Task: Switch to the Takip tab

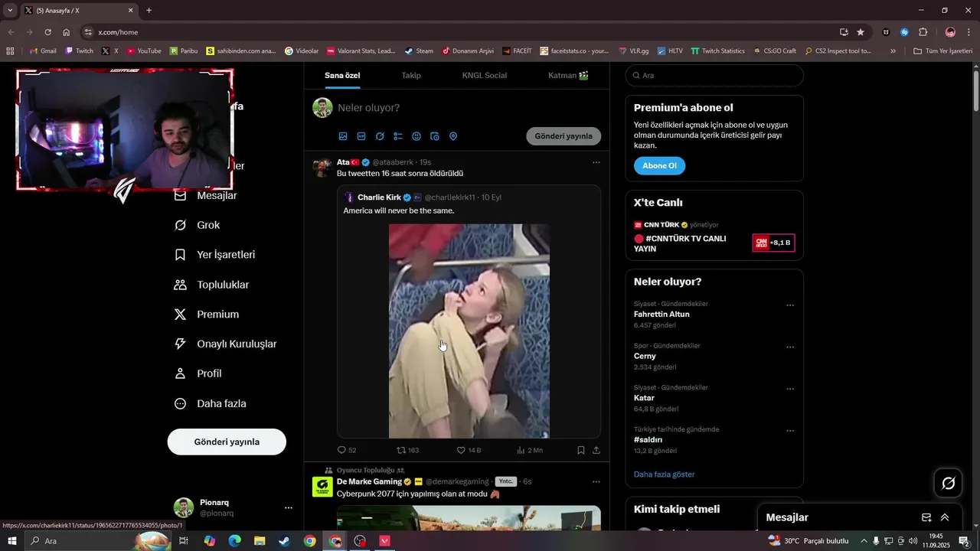Action: [x=411, y=75]
